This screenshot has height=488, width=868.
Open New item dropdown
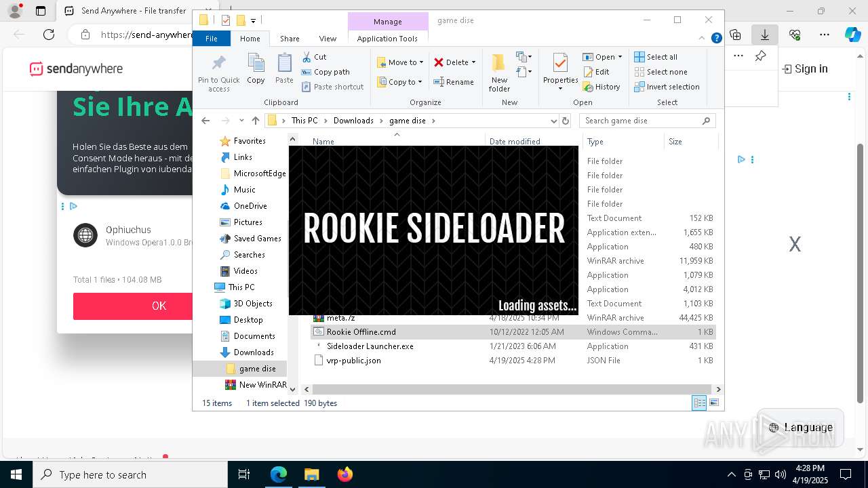coord(524,57)
